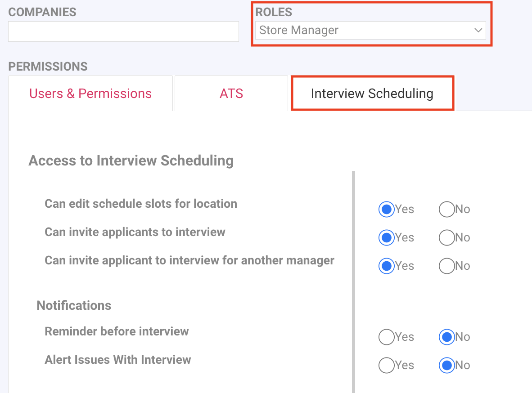This screenshot has width=532, height=393.
Task: Switch to the Users & Permissions tab
Action: coord(90,94)
